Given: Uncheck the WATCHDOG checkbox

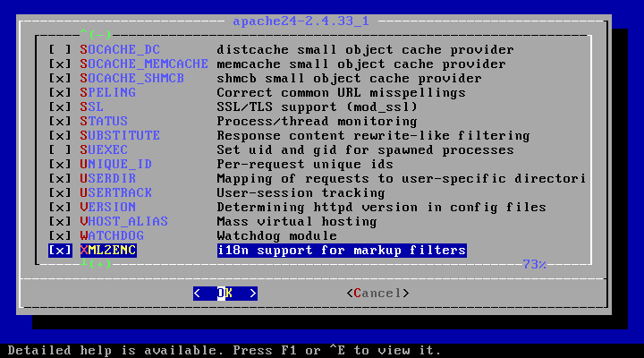Looking at the screenshot, I should (60, 236).
